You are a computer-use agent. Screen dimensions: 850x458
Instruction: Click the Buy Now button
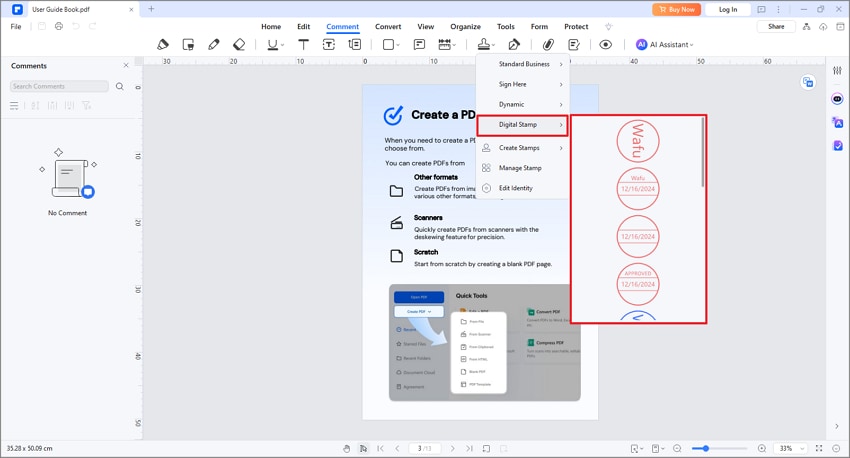coord(677,9)
